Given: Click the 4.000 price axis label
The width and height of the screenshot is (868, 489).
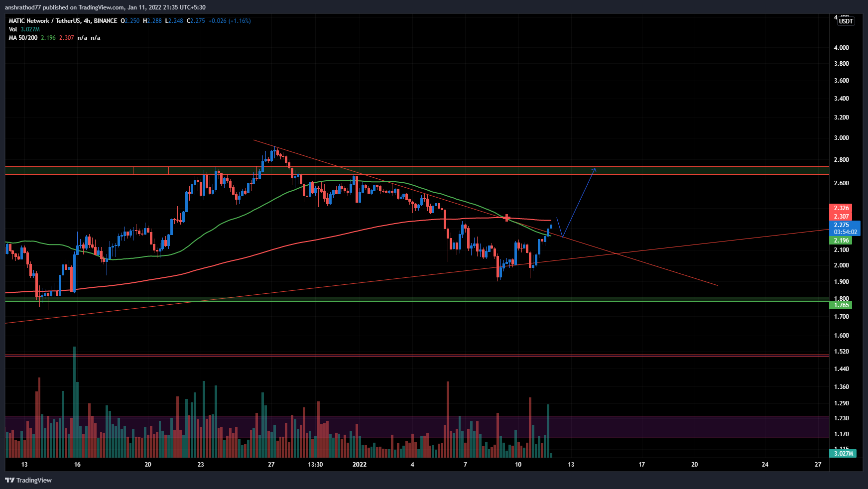Looking at the screenshot, I should tap(841, 48).
